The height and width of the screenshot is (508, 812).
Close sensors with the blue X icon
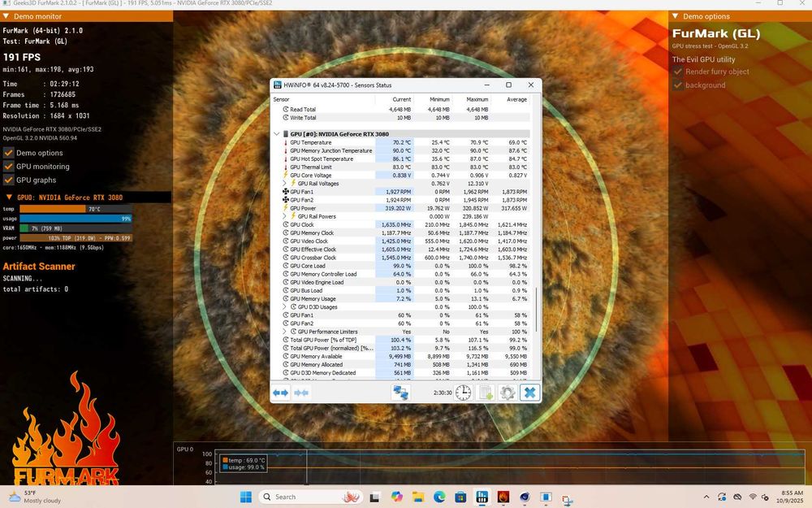(x=529, y=393)
